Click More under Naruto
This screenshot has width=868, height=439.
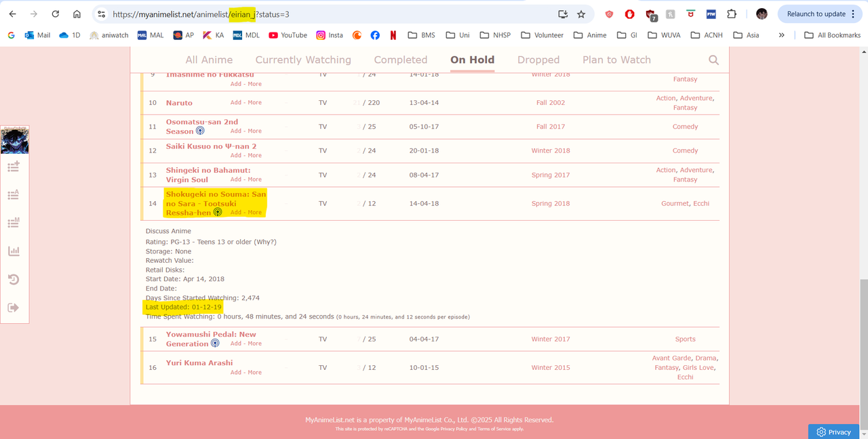tap(255, 103)
